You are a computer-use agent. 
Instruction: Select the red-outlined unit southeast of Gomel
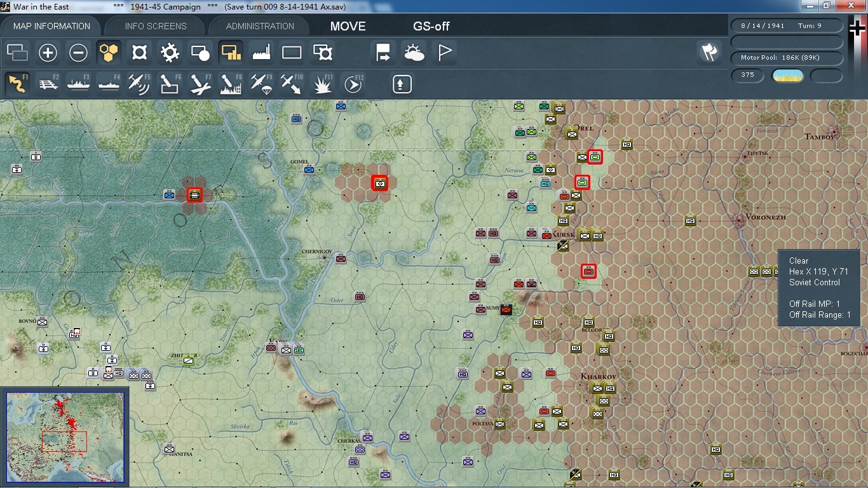point(380,183)
